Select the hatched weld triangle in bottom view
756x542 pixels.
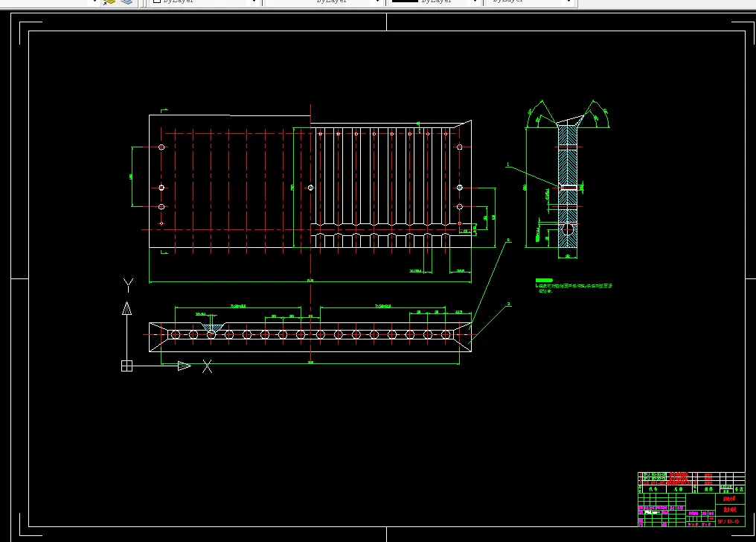(x=212, y=328)
